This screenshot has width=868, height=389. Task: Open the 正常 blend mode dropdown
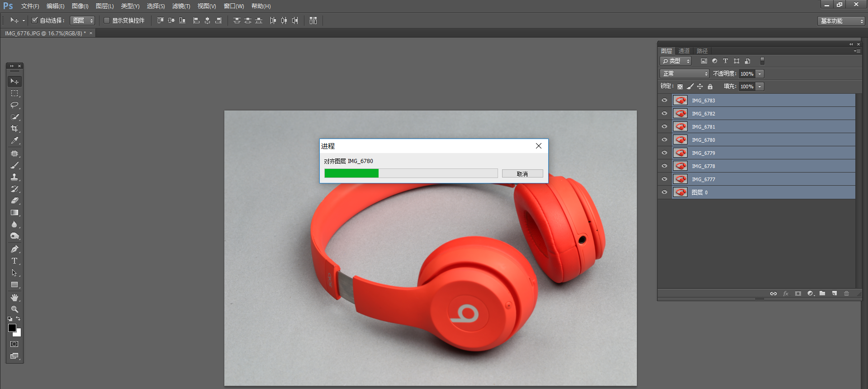684,74
